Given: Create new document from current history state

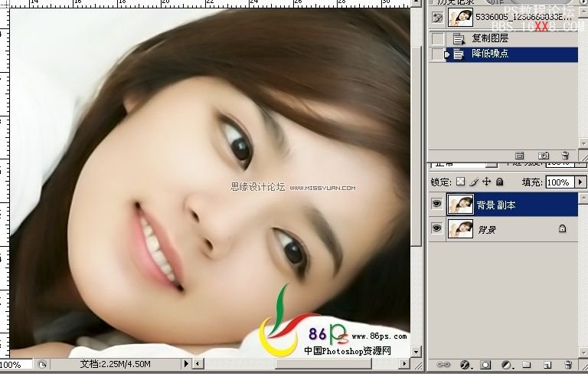Looking at the screenshot, I should (x=521, y=156).
